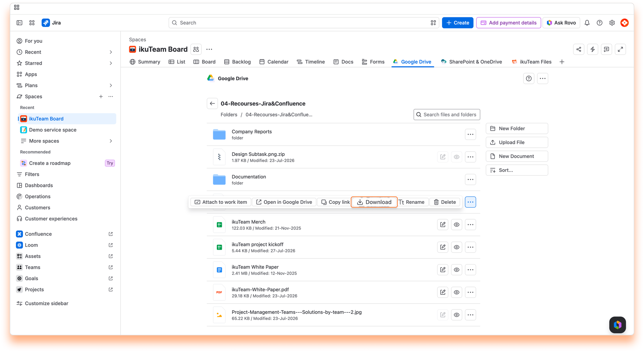The height and width of the screenshot is (352, 644).
Task: Open Google Drive help circle icon
Action: [x=529, y=78]
